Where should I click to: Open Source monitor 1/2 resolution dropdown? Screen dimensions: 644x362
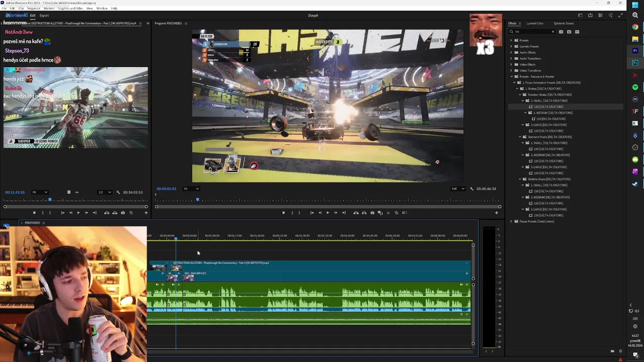coord(104,192)
